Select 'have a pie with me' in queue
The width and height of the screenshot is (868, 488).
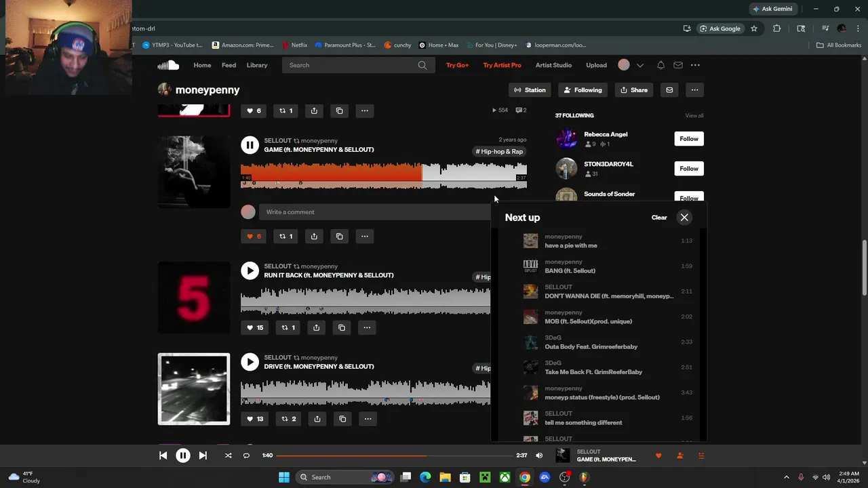[608, 241]
